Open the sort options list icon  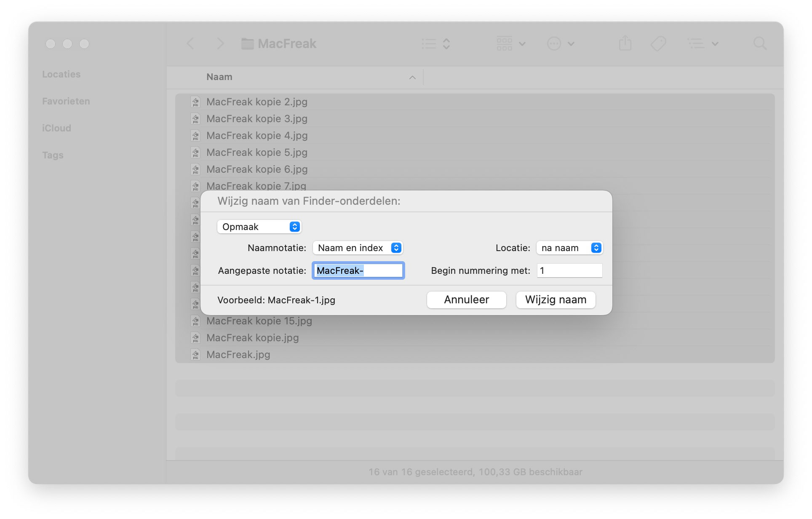click(696, 43)
